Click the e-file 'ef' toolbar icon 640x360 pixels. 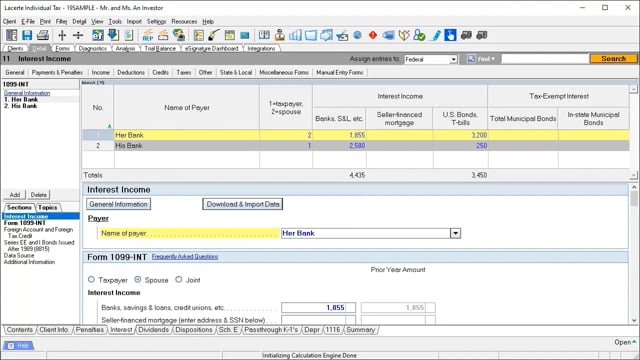coord(98,36)
